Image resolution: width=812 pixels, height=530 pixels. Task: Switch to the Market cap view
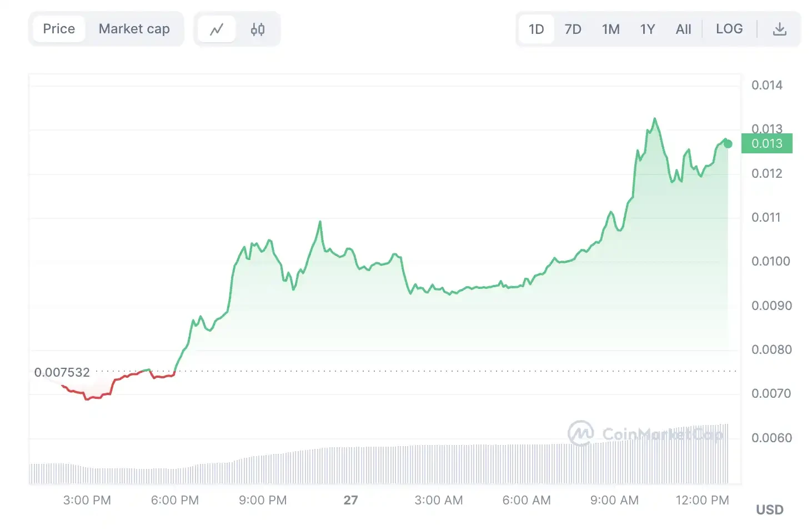click(x=134, y=28)
